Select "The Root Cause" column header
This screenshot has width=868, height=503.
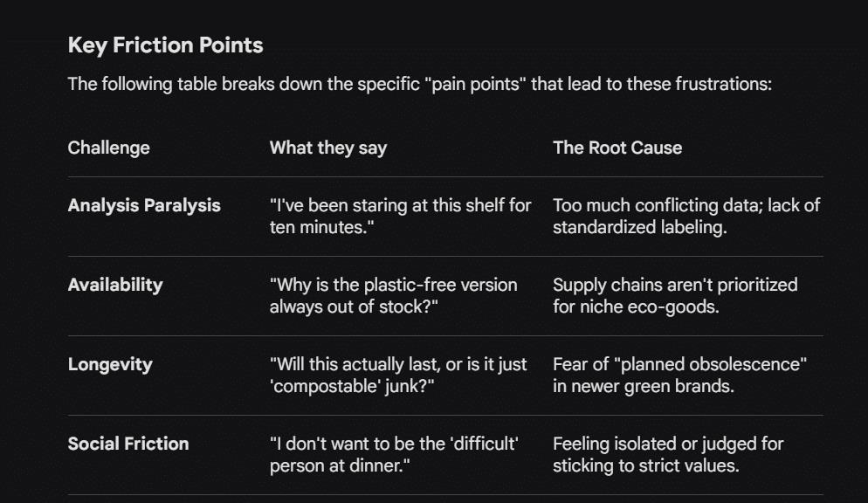(x=617, y=148)
